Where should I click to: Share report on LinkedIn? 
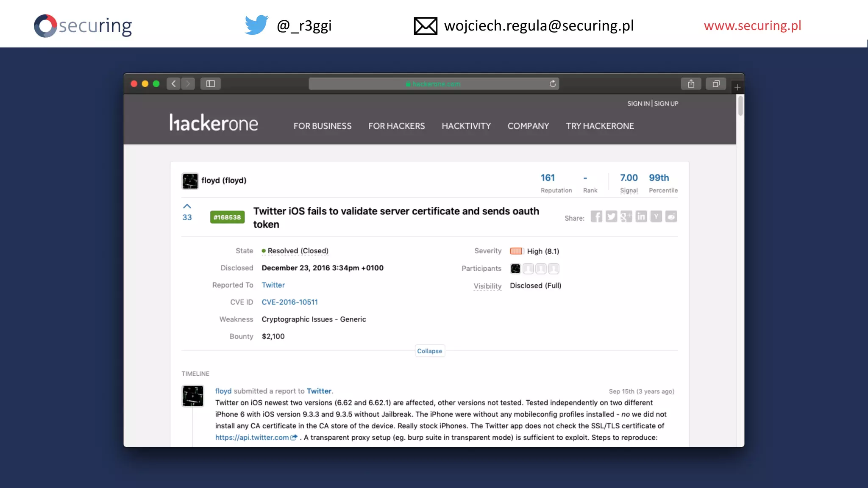click(x=641, y=216)
